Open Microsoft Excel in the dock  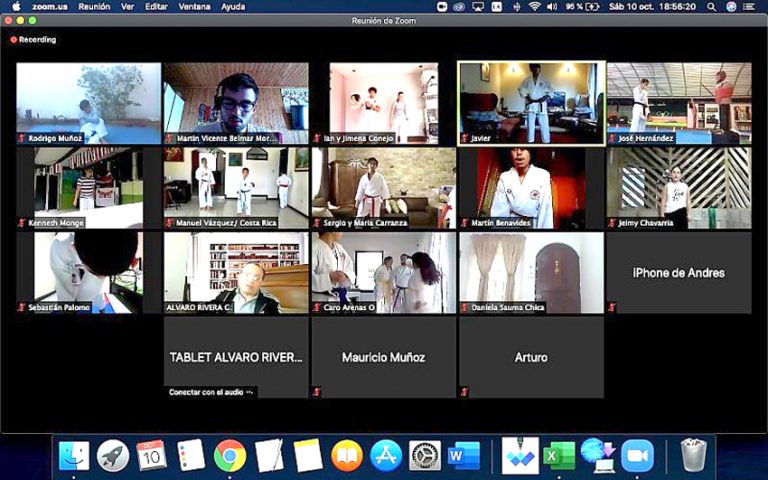point(558,455)
